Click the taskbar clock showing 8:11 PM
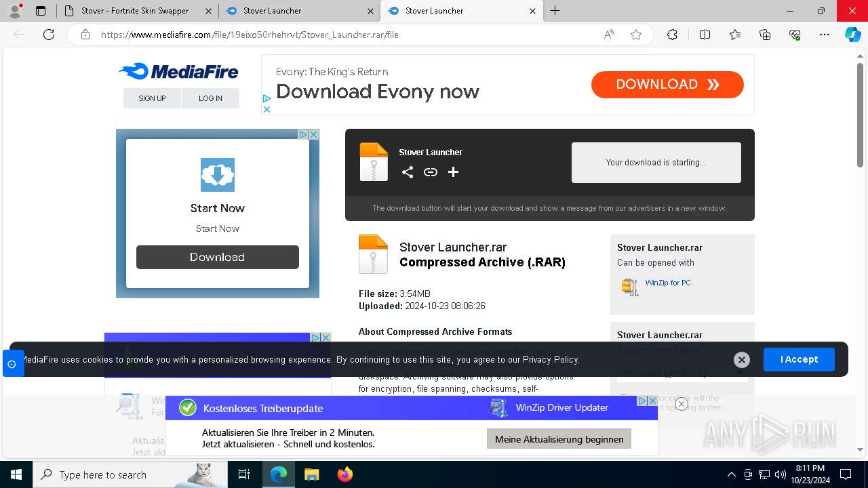868x488 pixels. tap(810, 474)
